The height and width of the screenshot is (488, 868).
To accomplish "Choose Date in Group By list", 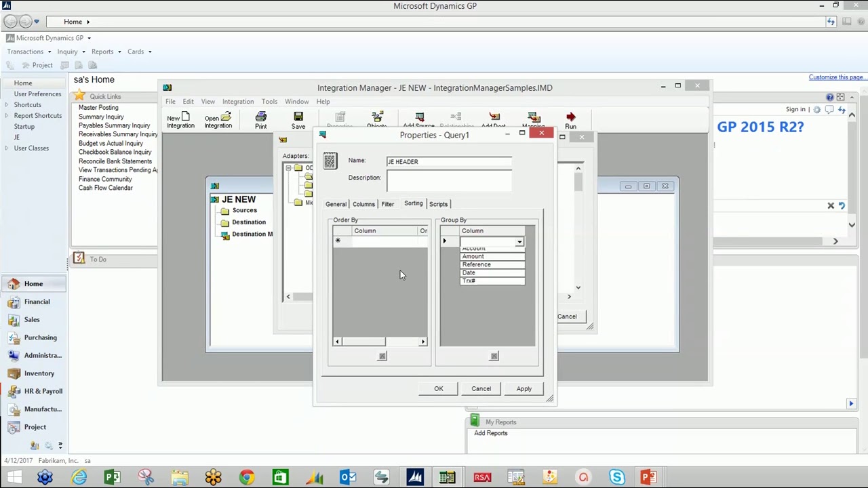I will point(492,272).
